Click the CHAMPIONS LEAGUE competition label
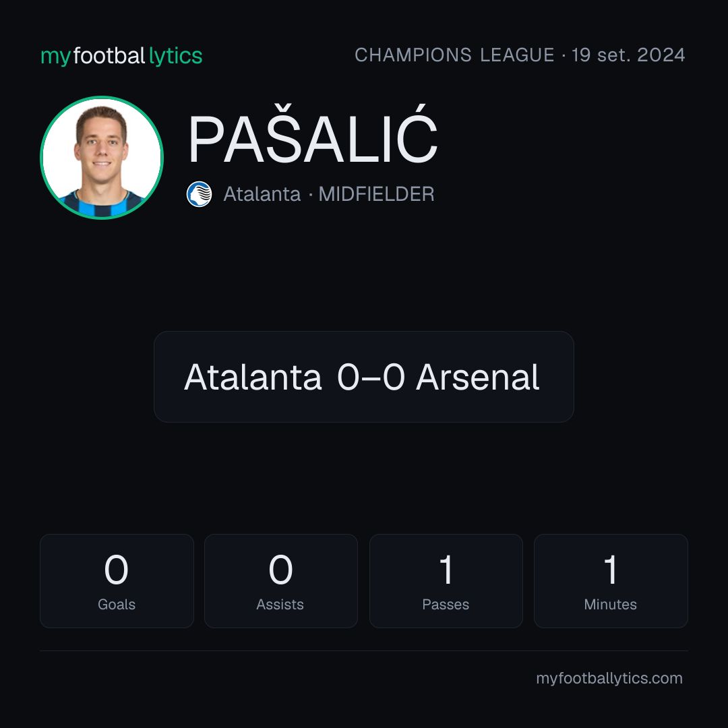The image size is (728, 728). 454,55
